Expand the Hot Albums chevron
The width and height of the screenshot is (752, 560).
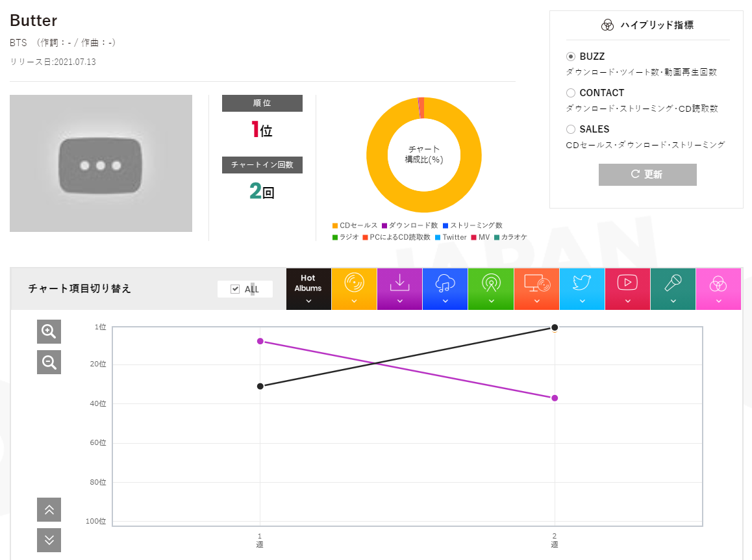pos(308,301)
